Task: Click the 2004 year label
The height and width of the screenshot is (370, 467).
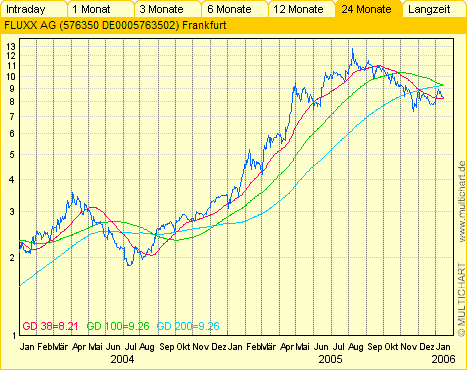Action: [x=122, y=359]
